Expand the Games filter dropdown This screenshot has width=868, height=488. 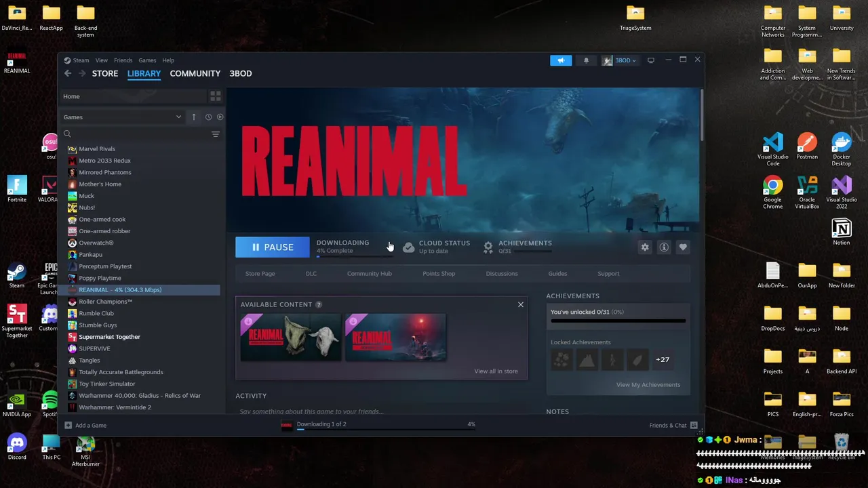click(x=123, y=117)
